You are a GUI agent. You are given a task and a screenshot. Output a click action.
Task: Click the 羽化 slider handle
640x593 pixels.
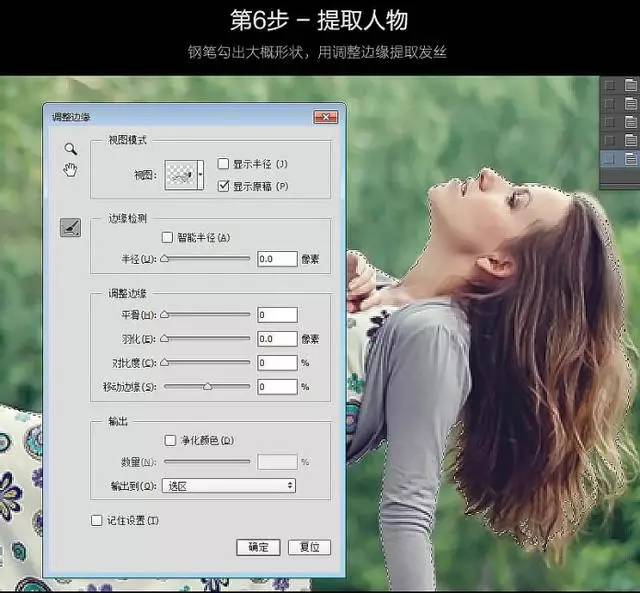pyautogui.click(x=165, y=339)
